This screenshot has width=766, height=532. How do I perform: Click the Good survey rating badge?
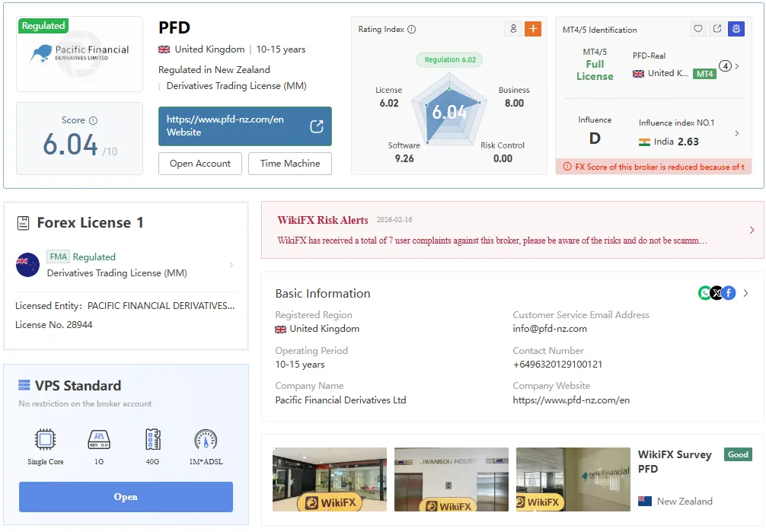(x=738, y=454)
